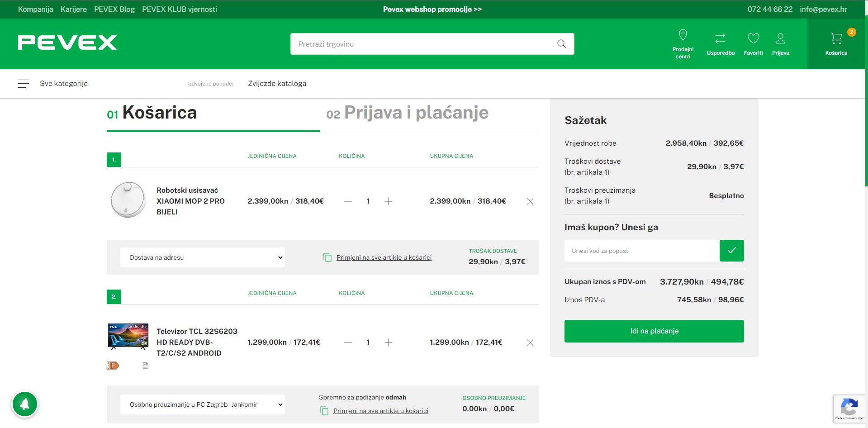The image size is (868, 428).
Task: Open Xiaomi robot vacuum product thumbnail
Action: pyautogui.click(x=128, y=200)
